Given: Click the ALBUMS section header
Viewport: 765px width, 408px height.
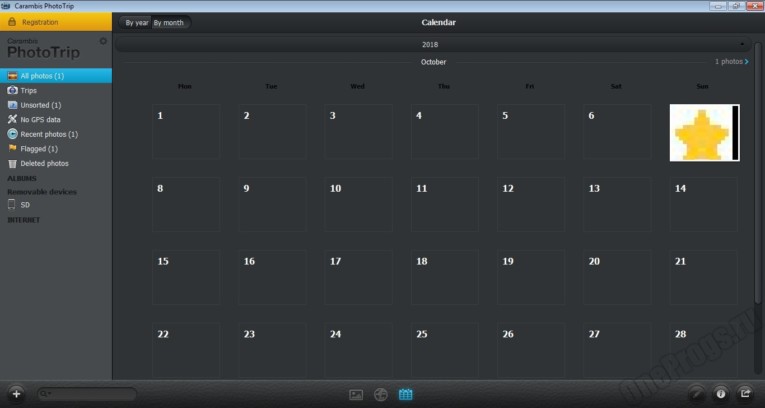Looking at the screenshot, I should (x=22, y=179).
